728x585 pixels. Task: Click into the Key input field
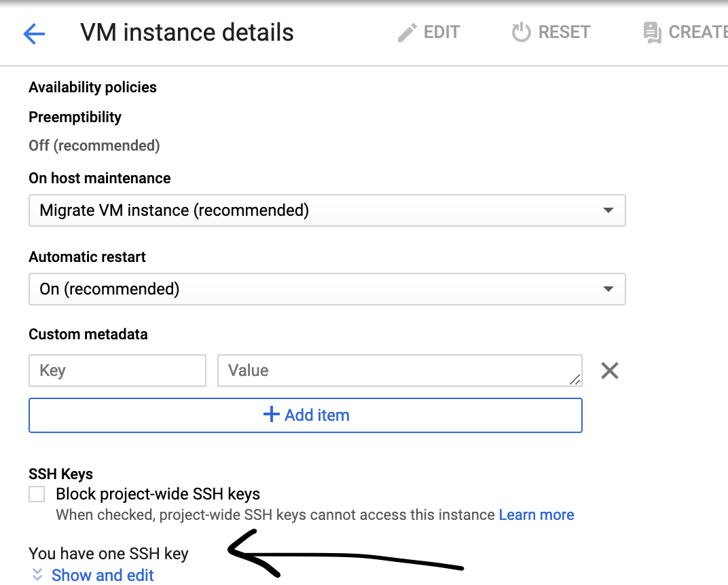117,371
